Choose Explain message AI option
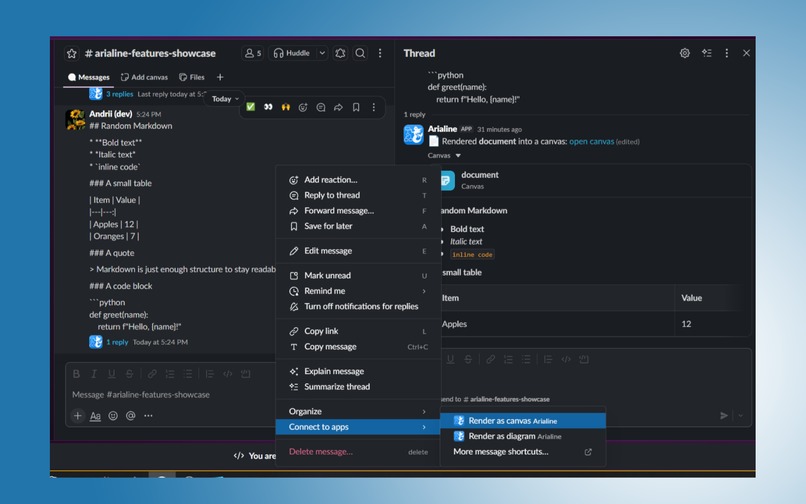Viewport: 806px width, 504px height. pos(358,371)
